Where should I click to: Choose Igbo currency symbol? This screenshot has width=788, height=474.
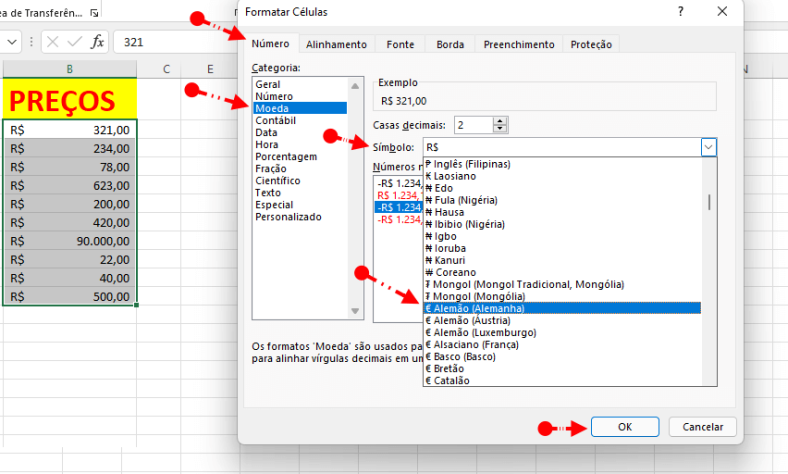[562, 236]
